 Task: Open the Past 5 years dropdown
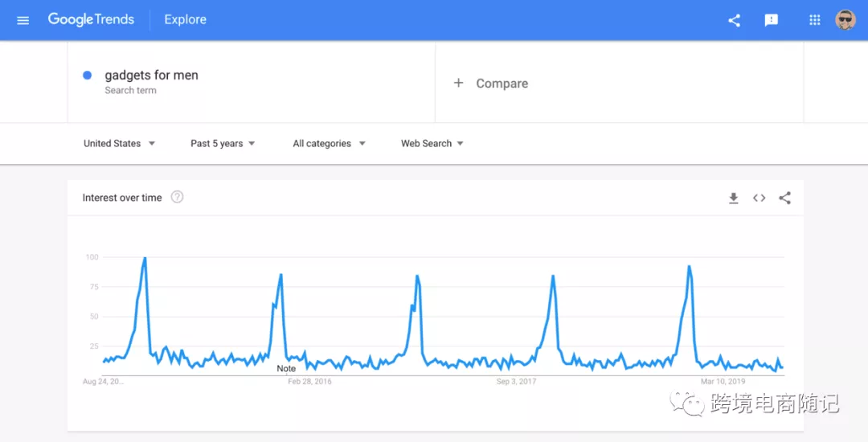pyautogui.click(x=223, y=143)
